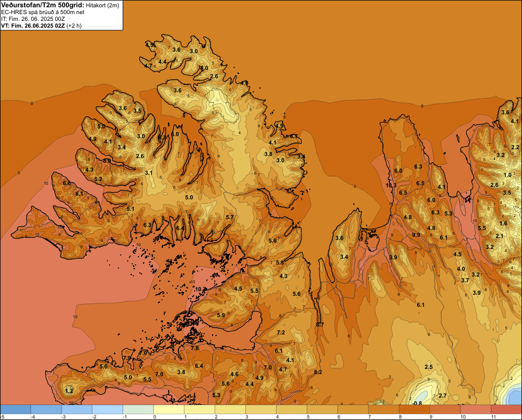This screenshot has width=522, height=420.
Task: Click the 10.3 temperature value
Action: click(391, 185)
